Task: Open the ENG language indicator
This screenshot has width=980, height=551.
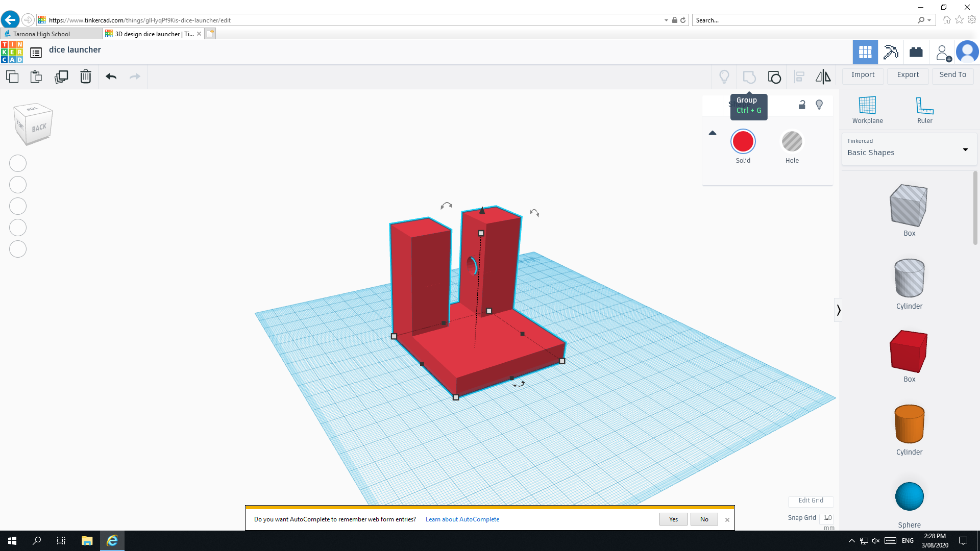Action: pyautogui.click(x=908, y=541)
